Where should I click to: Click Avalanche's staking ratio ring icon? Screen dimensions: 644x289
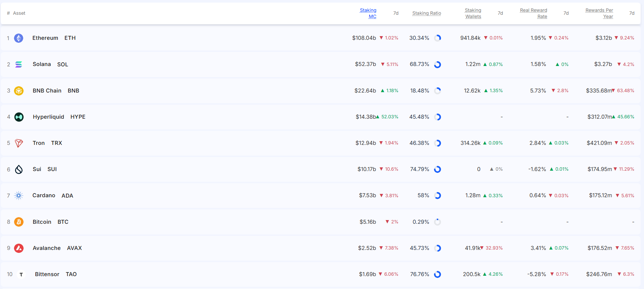(438, 248)
